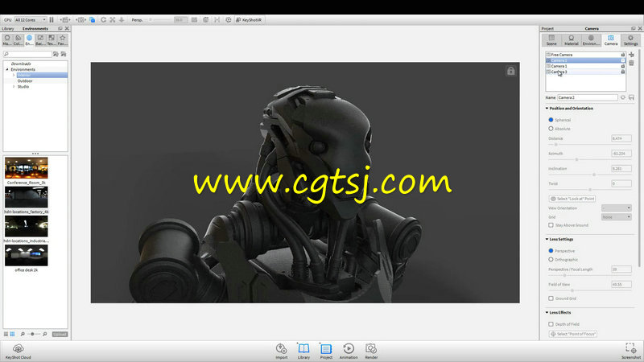Select the Outdoor environments folder
This screenshot has height=362, width=644.
25,81
